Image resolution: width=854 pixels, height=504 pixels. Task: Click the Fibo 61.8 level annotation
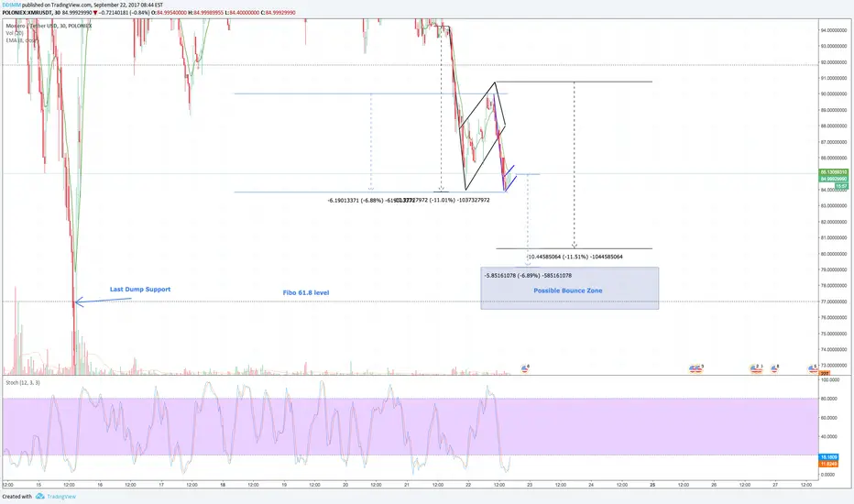[x=305, y=292]
